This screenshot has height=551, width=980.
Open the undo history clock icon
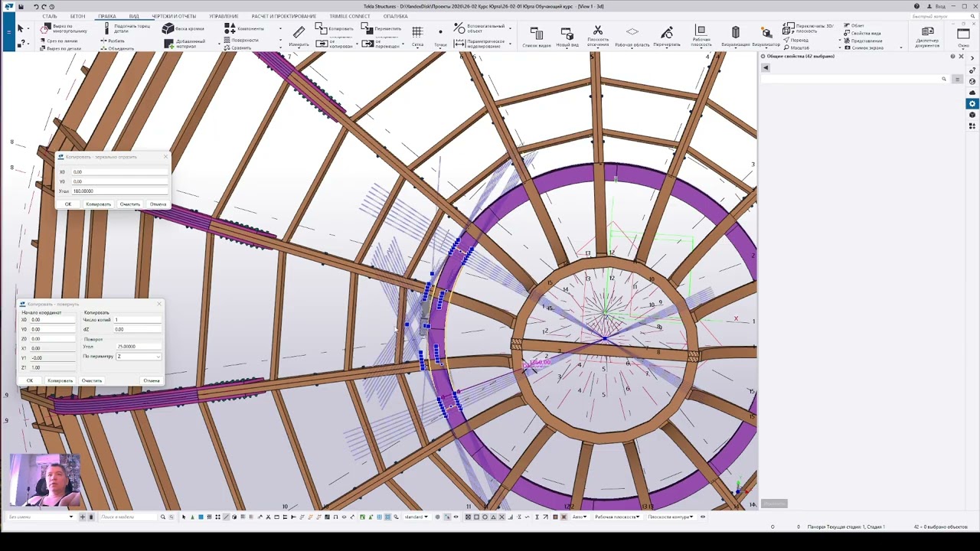(51, 6)
